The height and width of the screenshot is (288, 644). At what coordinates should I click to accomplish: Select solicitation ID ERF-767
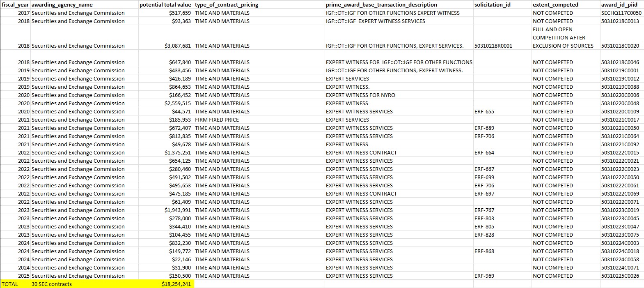[502, 210]
